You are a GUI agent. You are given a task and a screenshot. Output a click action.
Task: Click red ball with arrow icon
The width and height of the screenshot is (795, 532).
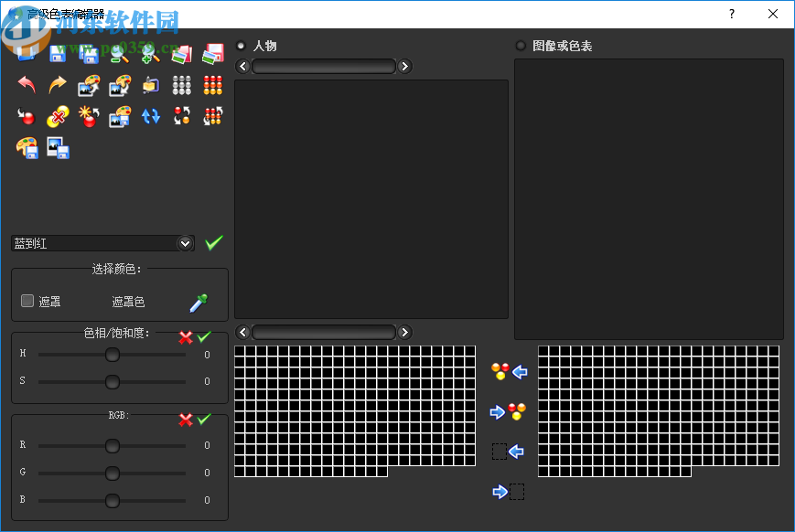[27, 116]
